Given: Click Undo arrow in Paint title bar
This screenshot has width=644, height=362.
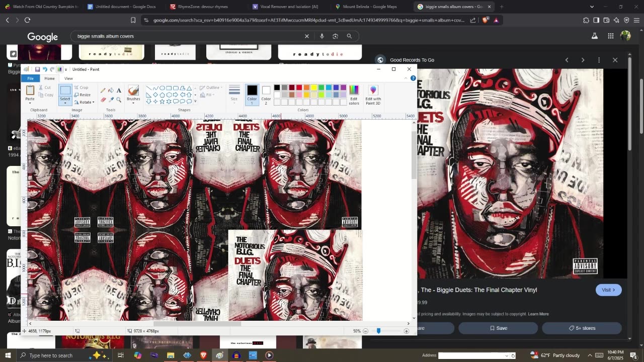Looking at the screenshot, I should coord(45,69).
